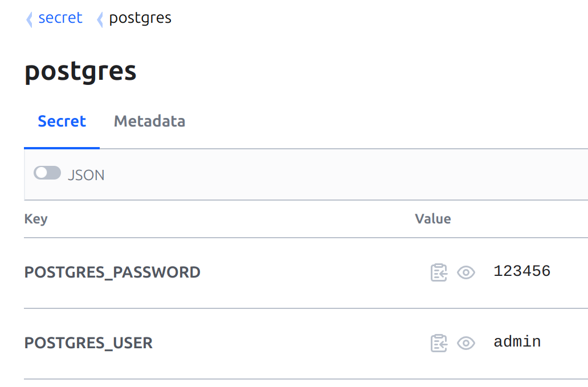Copy the POSTGRES_PASSWORD value to clipboard
The image size is (588, 387).
coord(439,272)
